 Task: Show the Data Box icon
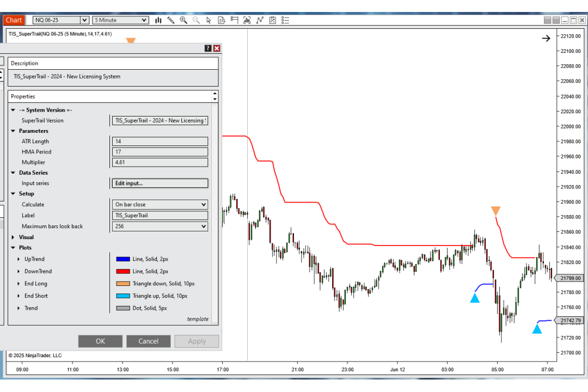click(x=222, y=20)
